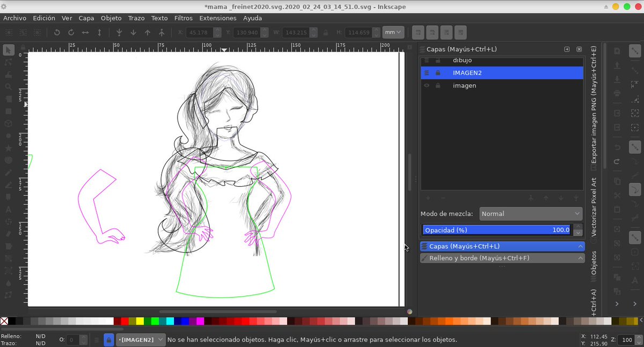
Task: Open the Extensiones menu
Action: click(218, 18)
